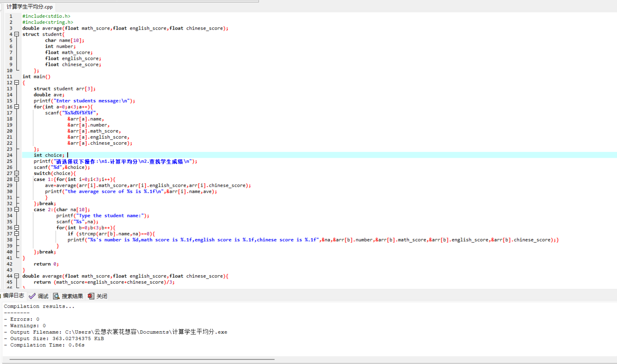Click the 调试 checkmark icon
The height and width of the screenshot is (364, 617).
32,296
